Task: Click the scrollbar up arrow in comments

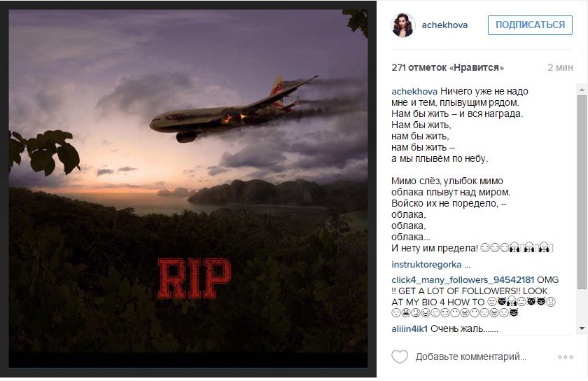Action: 582,90
